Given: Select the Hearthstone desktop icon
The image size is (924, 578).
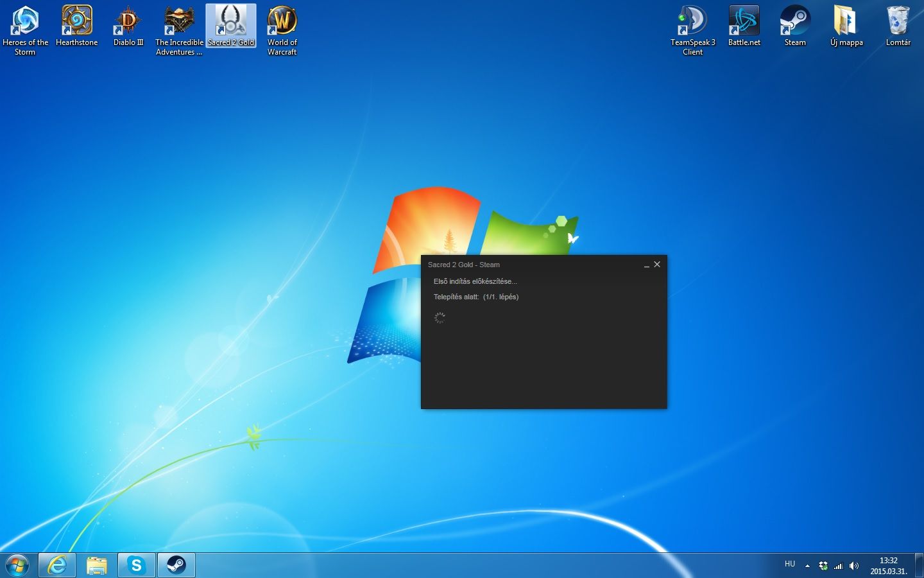Looking at the screenshot, I should point(76,21).
